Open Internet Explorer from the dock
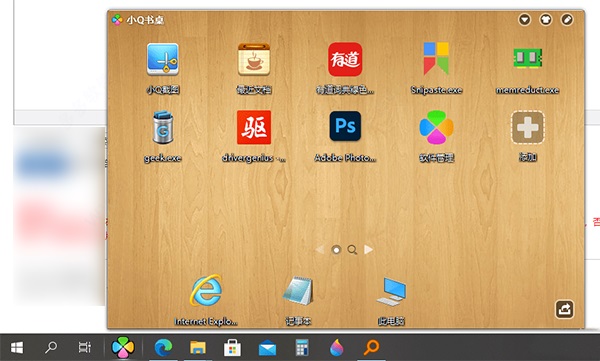This screenshot has width=600, height=361. (206, 290)
